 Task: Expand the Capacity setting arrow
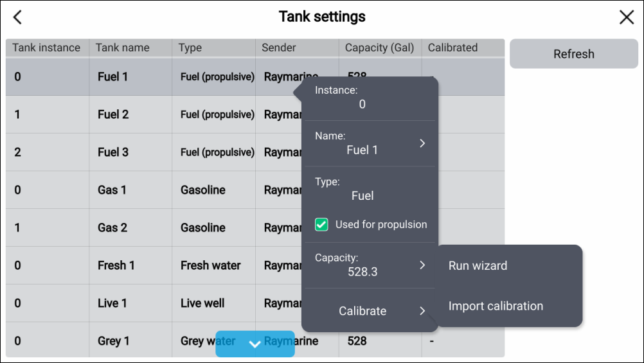pyautogui.click(x=422, y=265)
